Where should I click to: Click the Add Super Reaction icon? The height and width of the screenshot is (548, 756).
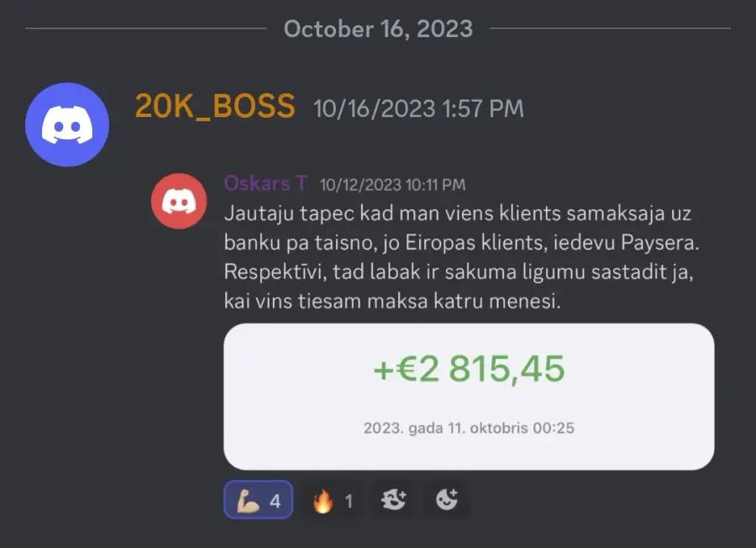(x=393, y=500)
